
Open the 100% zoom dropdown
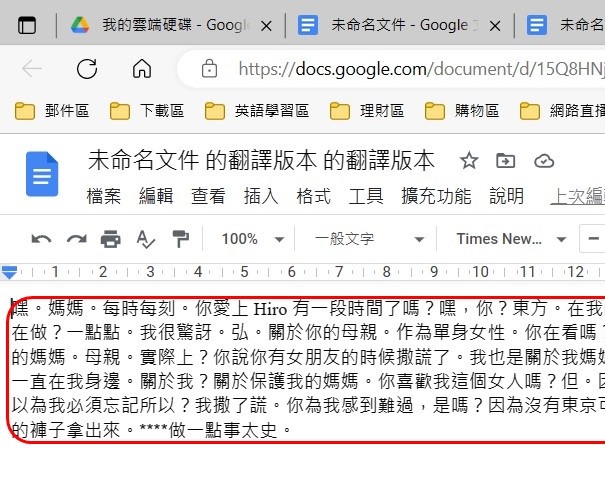(248, 239)
